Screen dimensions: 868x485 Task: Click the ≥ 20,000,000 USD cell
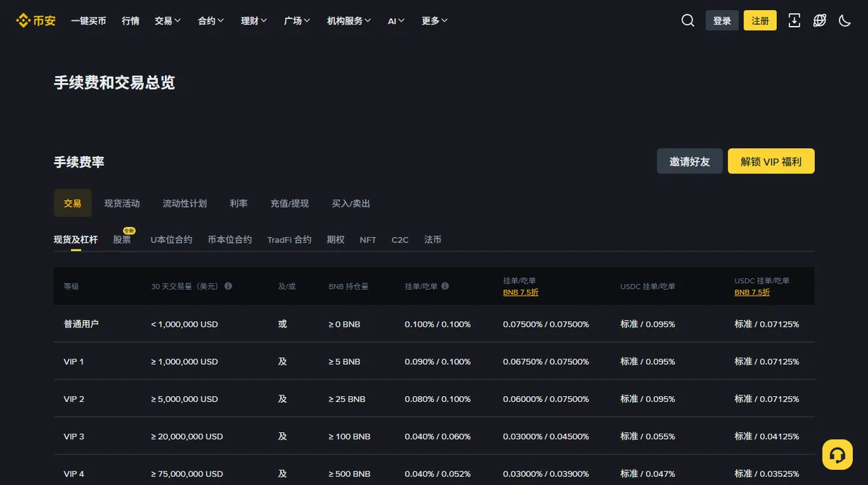[x=187, y=437]
